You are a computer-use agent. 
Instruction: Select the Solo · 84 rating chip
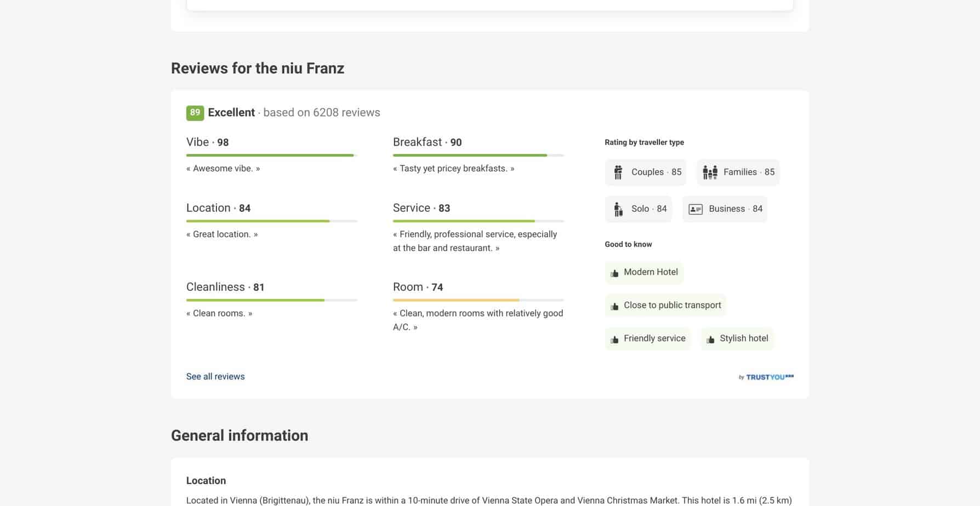point(639,209)
